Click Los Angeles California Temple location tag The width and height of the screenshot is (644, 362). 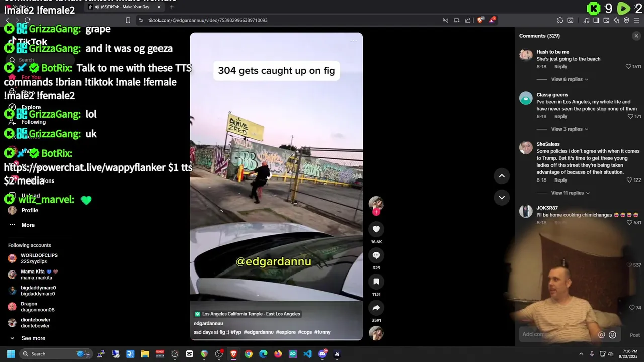pos(247,314)
